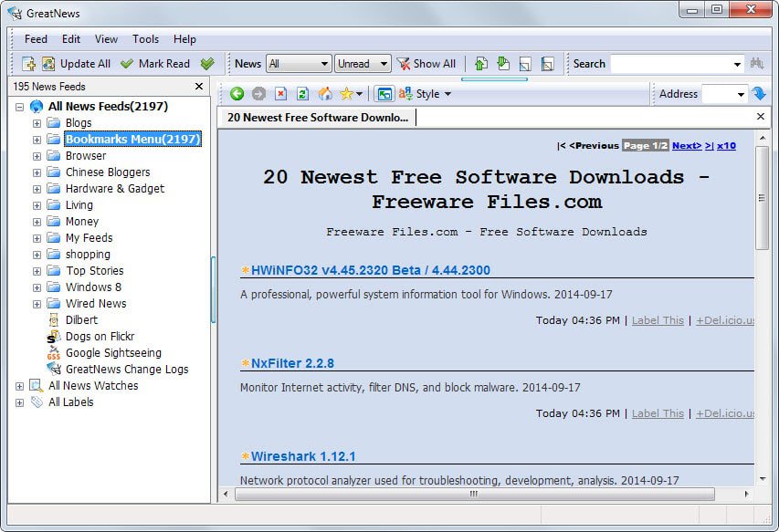The image size is (779, 532).
Task: Open the Edit menu
Action: (x=71, y=39)
